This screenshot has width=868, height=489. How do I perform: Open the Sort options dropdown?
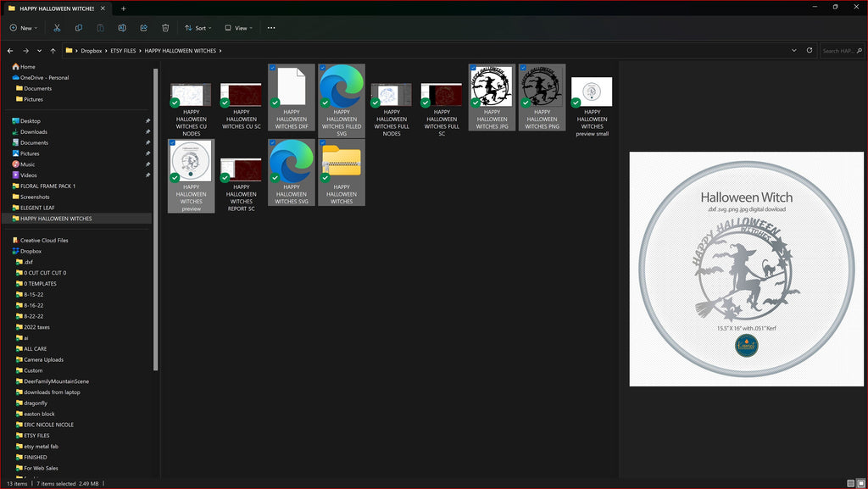point(198,28)
